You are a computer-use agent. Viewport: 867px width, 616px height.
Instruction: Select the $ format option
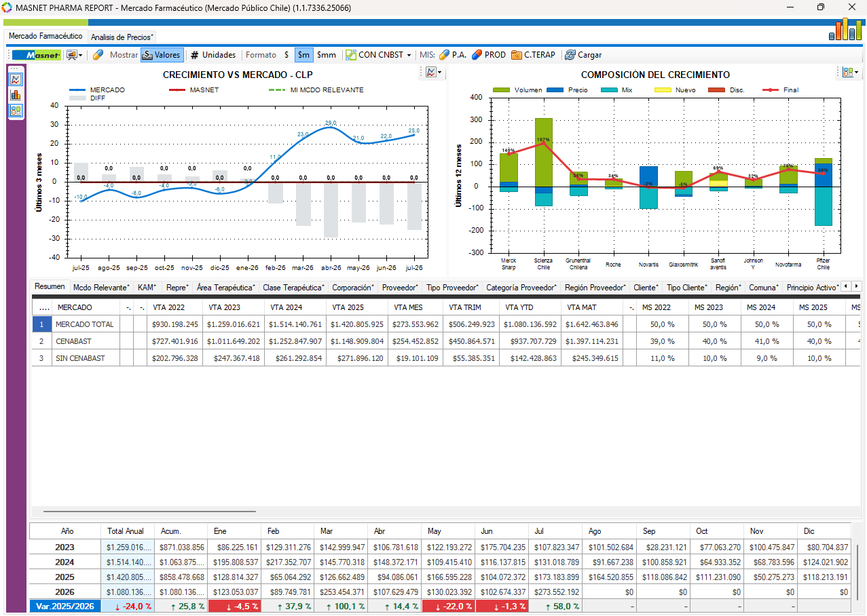287,55
